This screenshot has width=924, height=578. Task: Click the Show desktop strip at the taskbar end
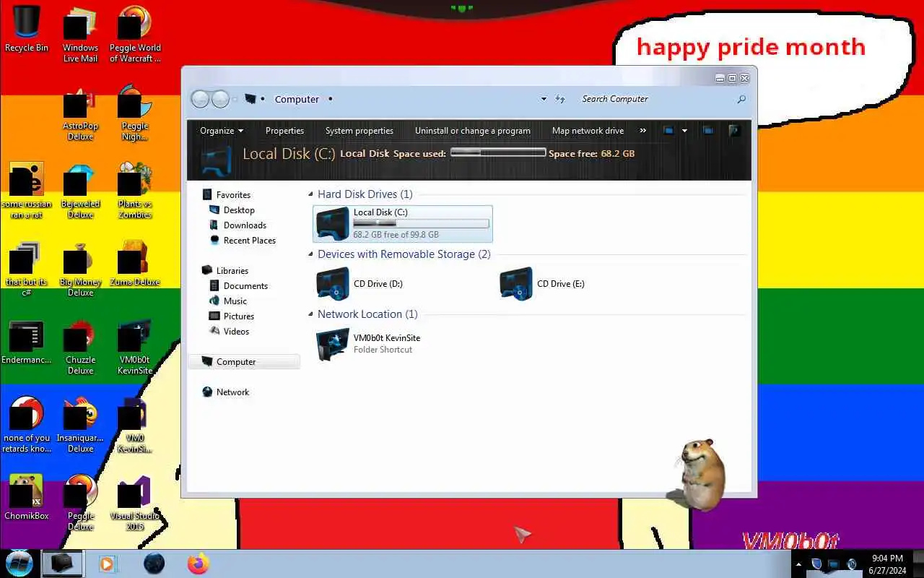[919, 564]
